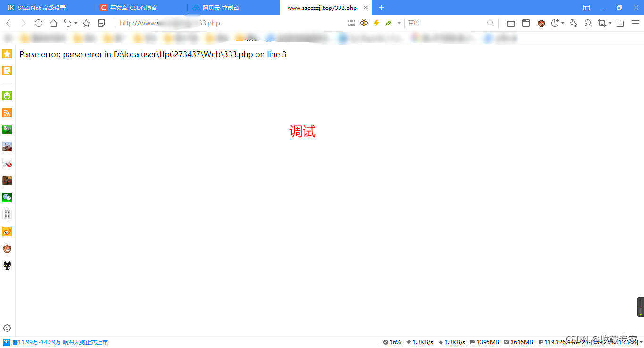Open the tampermonkey monkey toolbar icon
This screenshot has width=644, height=348.
541,23
